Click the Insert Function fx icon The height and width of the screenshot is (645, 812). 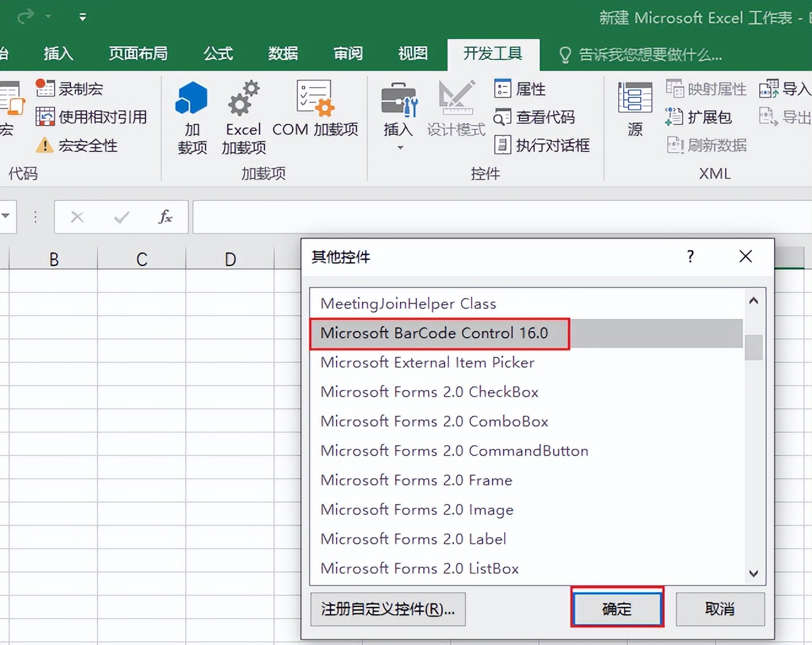pyautogui.click(x=166, y=217)
